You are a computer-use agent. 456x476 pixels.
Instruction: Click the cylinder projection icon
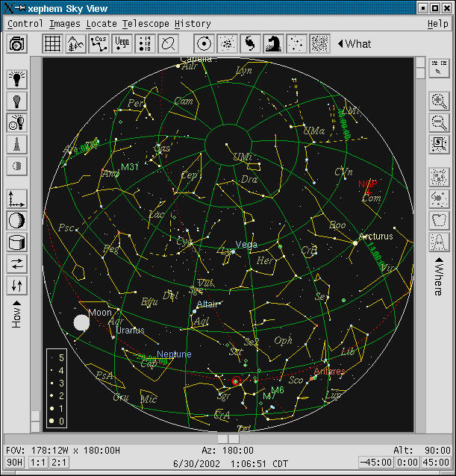16,242
